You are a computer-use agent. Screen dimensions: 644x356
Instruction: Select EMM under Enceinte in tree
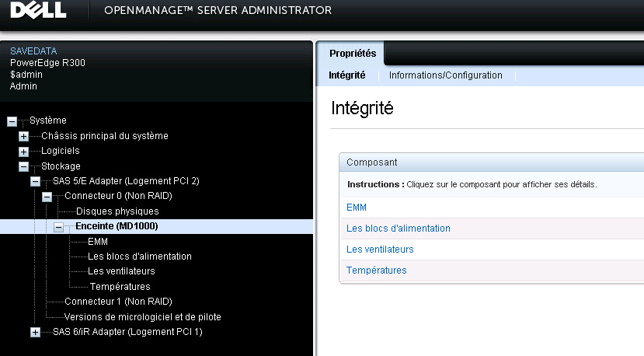coord(98,241)
